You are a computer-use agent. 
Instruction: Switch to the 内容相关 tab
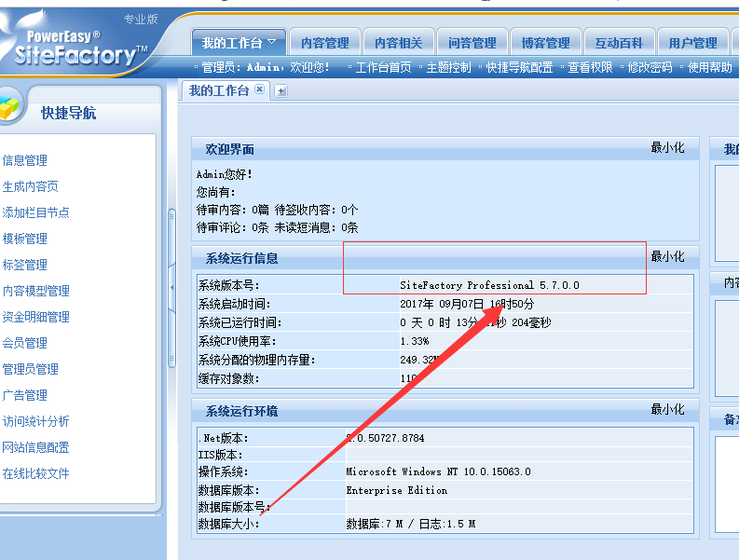click(x=399, y=43)
